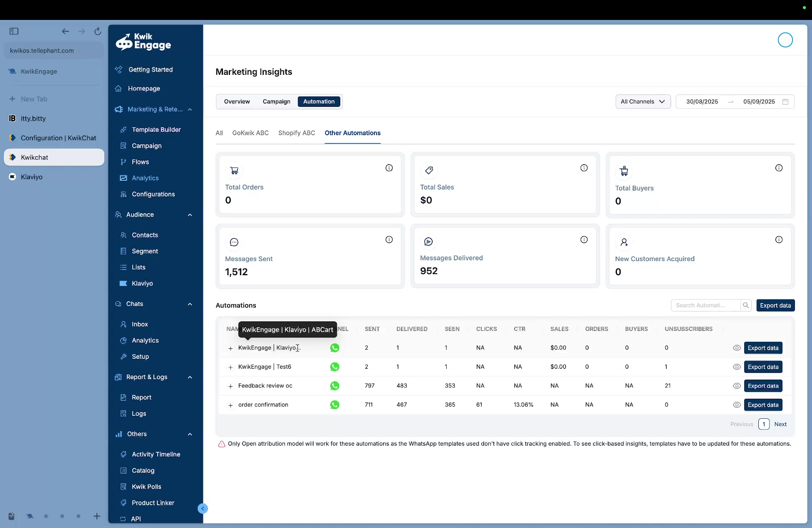Show All automations tab

pyautogui.click(x=219, y=133)
